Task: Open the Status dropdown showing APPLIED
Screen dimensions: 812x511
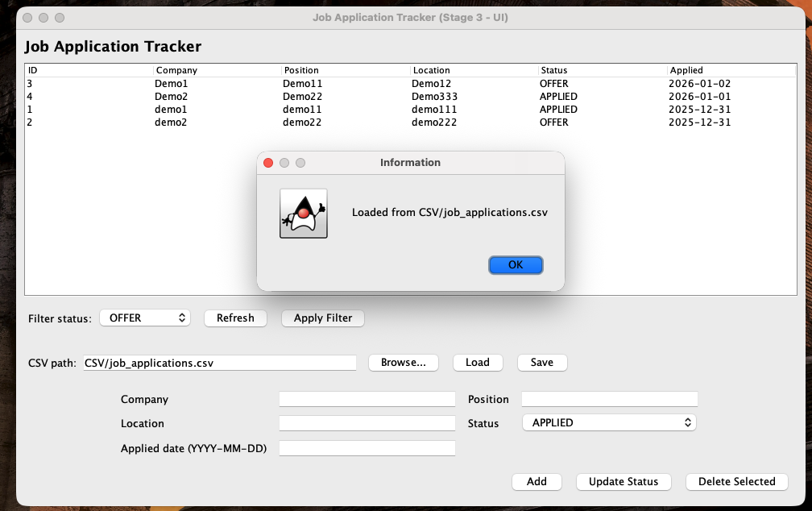Action: [x=608, y=422]
